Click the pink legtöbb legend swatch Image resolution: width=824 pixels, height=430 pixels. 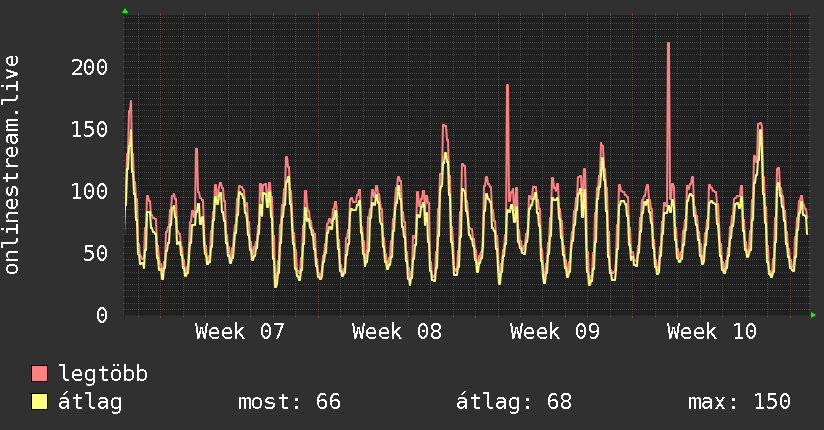[39, 373]
